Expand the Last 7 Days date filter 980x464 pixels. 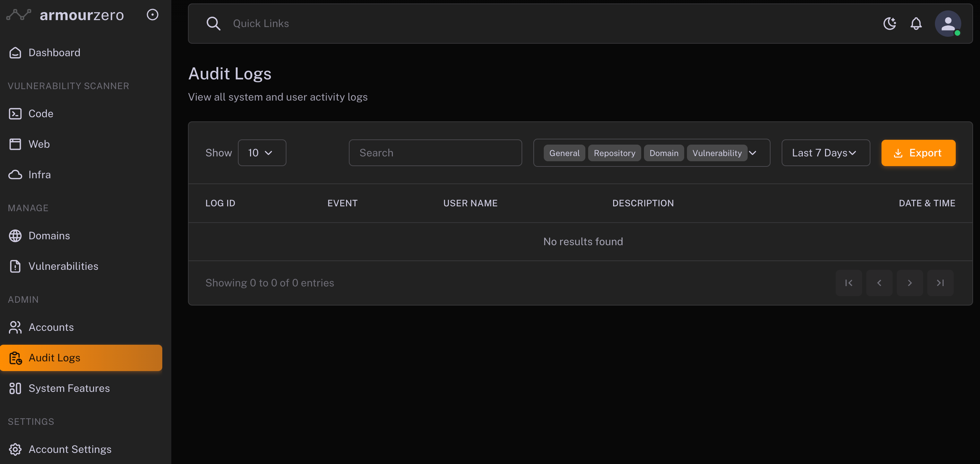pyautogui.click(x=825, y=153)
